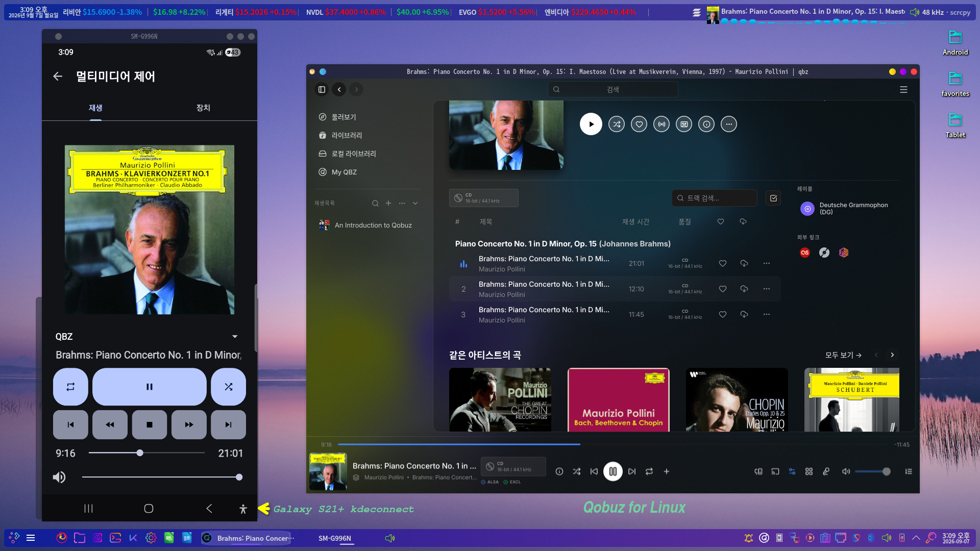Image resolution: width=980 pixels, height=551 pixels.
Task: Switch to the 장치 tab on phone
Action: pyautogui.click(x=203, y=108)
